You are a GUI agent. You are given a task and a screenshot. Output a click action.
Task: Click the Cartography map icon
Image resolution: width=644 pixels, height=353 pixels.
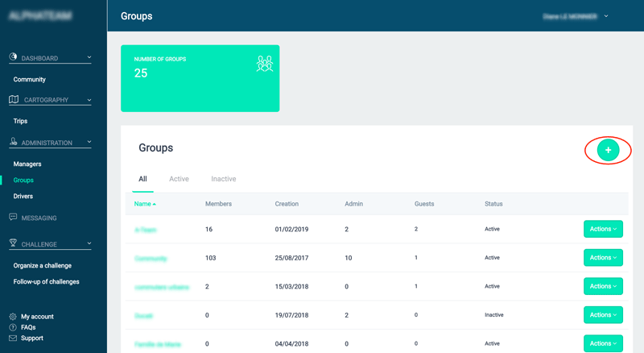pos(14,100)
